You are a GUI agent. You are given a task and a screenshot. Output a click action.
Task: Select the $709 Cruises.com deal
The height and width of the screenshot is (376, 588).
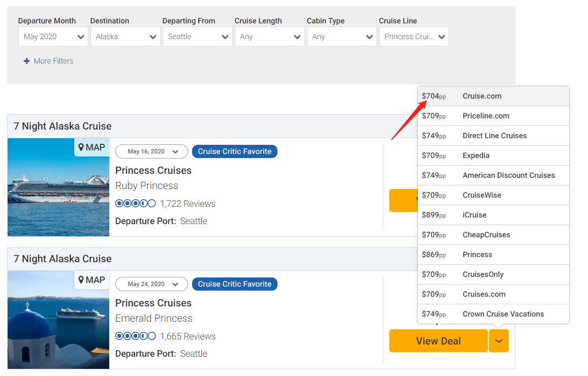[493, 295]
